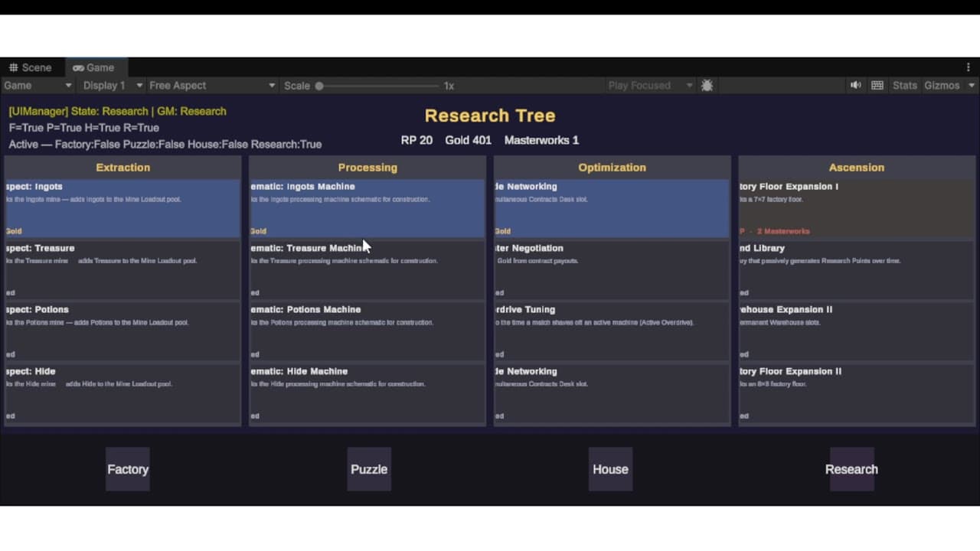980x551 pixels.
Task: Click the Masterworks 1 counter
Action: pos(541,140)
